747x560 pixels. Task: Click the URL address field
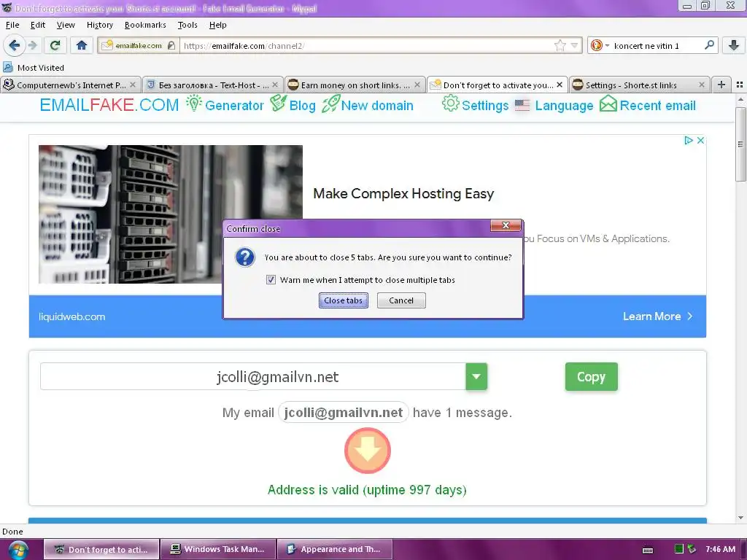tap(367, 45)
